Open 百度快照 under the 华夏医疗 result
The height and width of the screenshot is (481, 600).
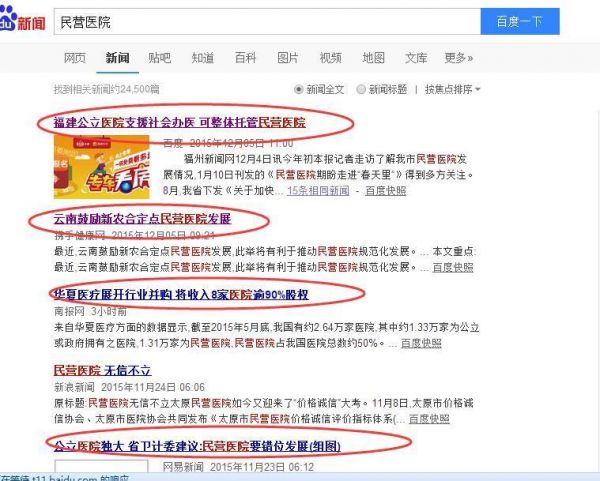pyautogui.click(x=421, y=343)
